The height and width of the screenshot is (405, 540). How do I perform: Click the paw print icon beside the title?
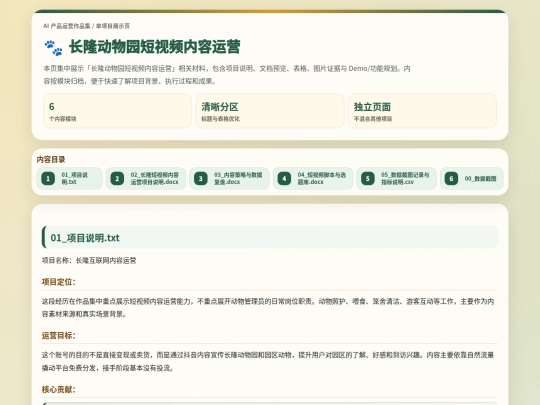click(x=53, y=48)
